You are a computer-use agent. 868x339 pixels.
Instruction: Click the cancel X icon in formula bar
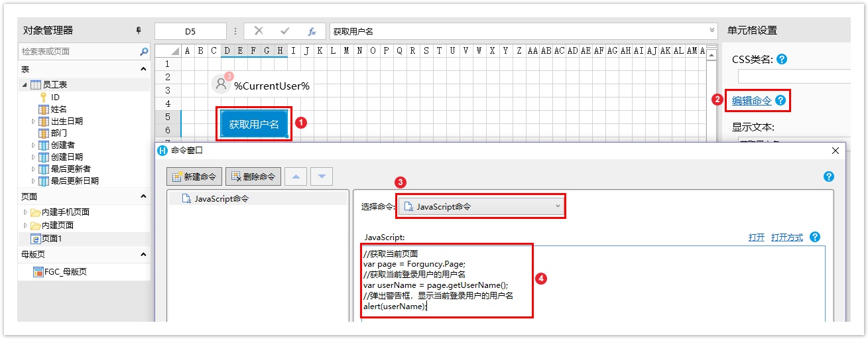[x=259, y=31]
